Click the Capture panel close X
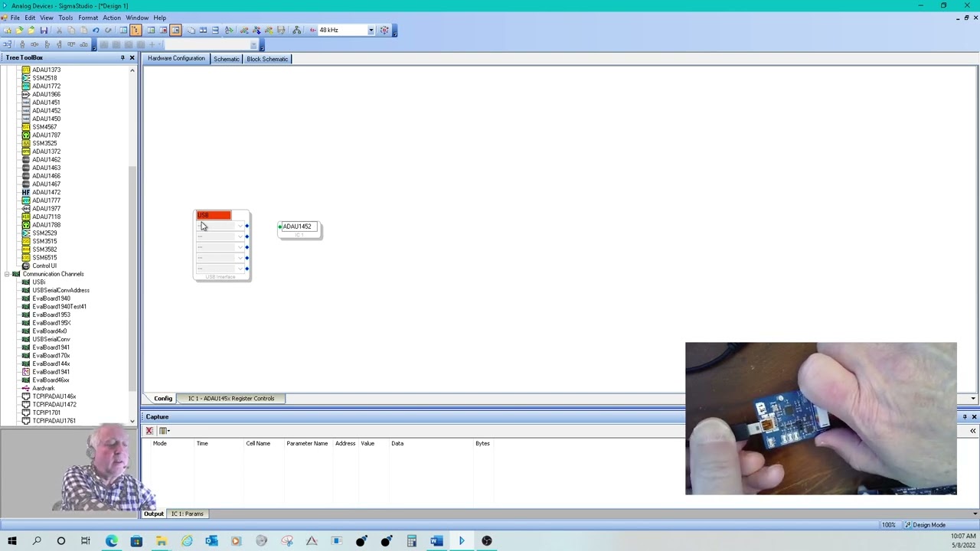 tap(974, 417)
